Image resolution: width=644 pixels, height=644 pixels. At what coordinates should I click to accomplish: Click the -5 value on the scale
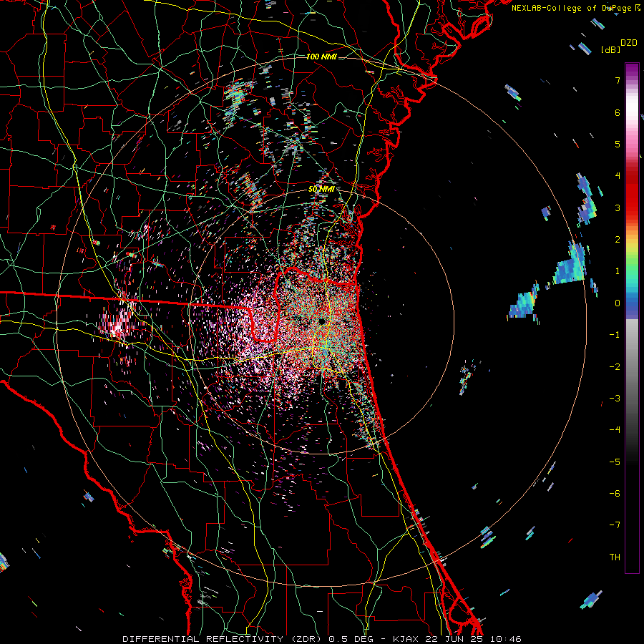click(x=615, y=462)
